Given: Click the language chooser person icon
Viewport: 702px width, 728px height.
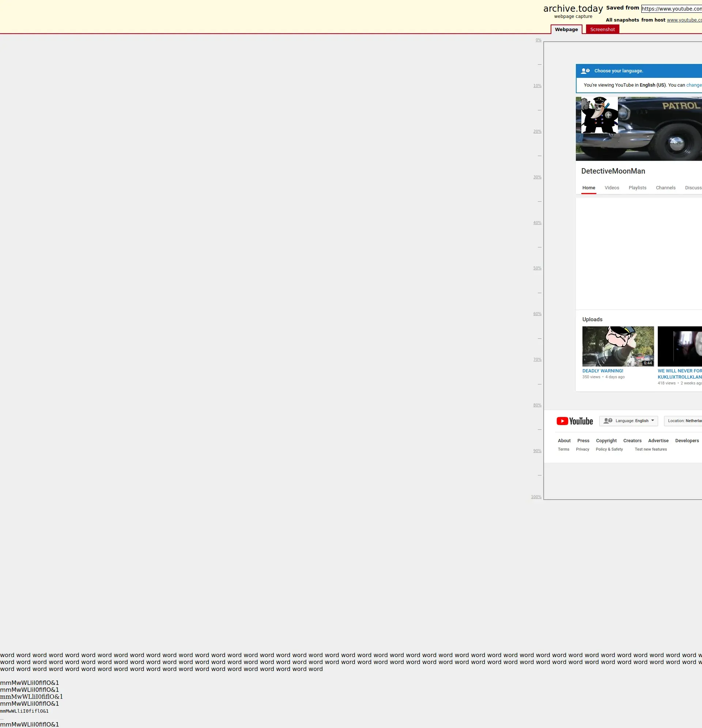Looking at the screenshot, I should tap(585, 71).
